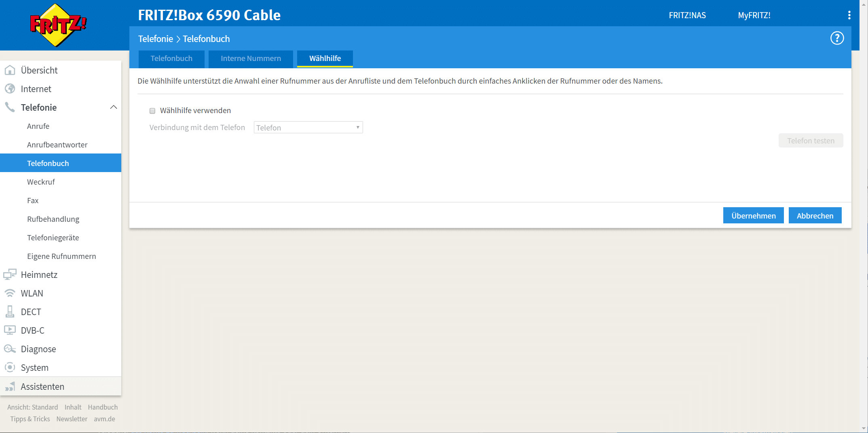Open the help question mark icon
Viewport: 868px width, 433px height.
[x=837, y=38]
